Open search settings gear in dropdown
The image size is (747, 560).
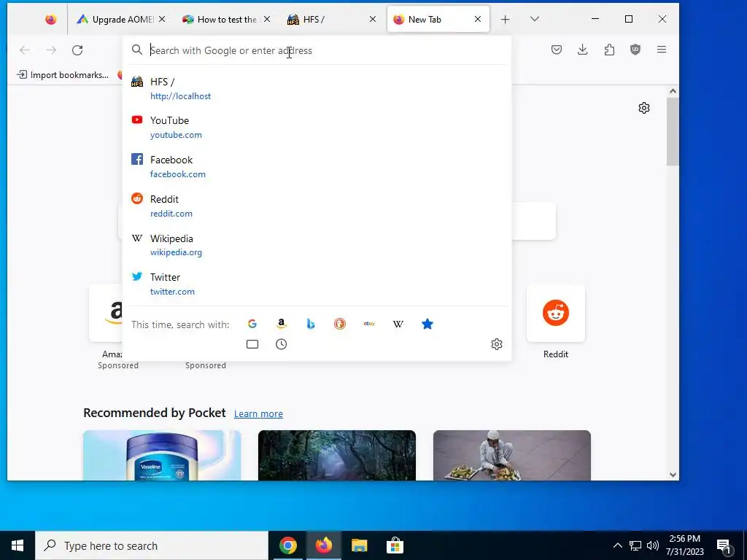(497, 344)
